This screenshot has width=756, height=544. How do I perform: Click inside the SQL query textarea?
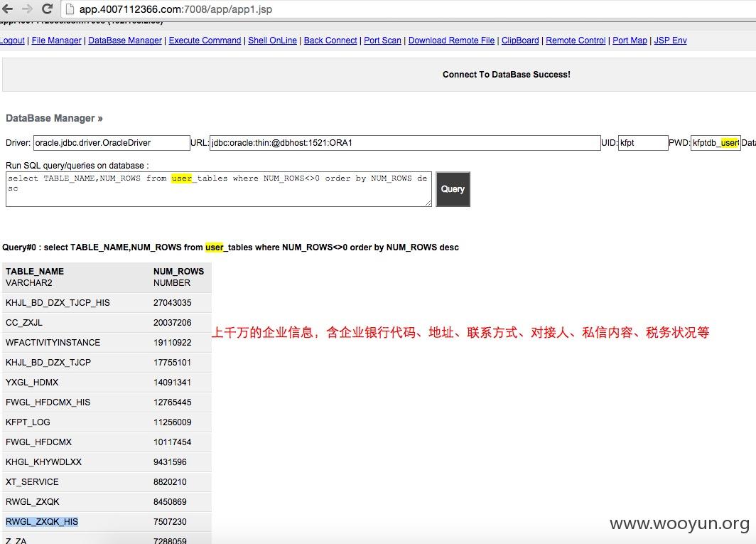pos(218,189)
